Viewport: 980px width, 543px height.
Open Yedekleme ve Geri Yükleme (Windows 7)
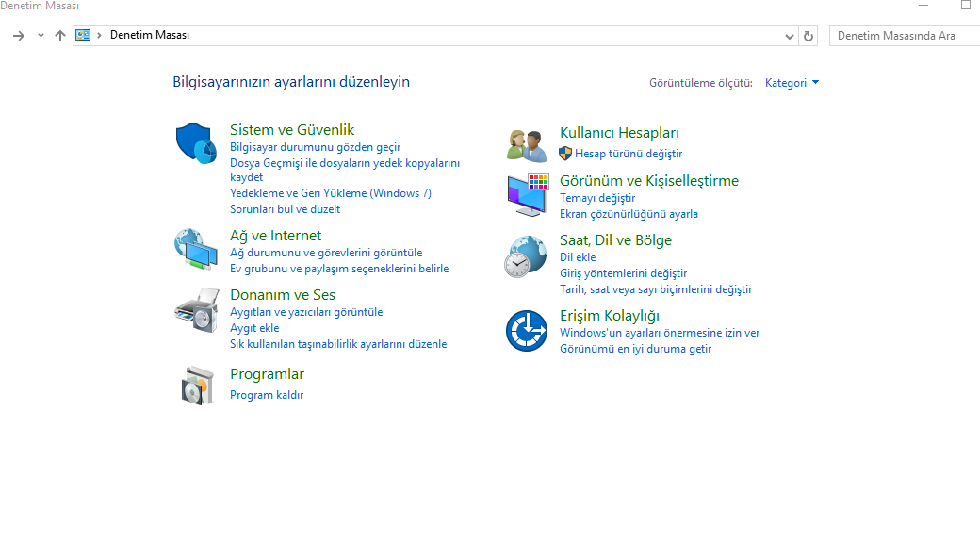click(331, 192)
